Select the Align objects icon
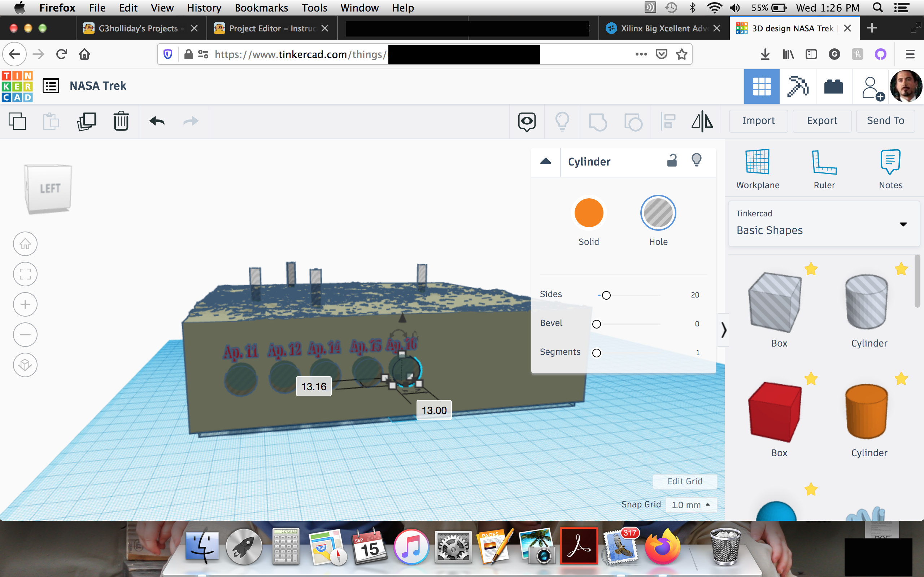This screenshot has width=924, height=577. (x=668, y=121)
